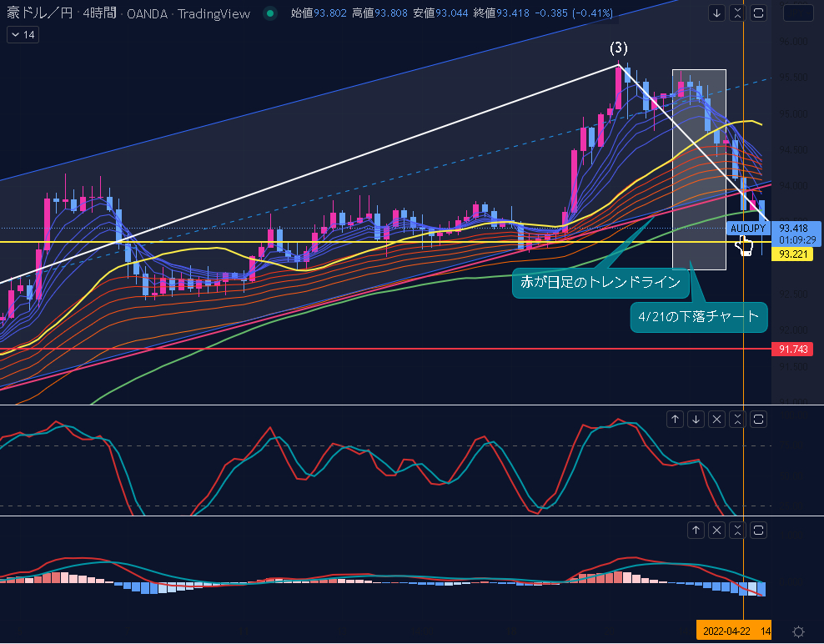Move stochastic pane up

coord(676,420)
